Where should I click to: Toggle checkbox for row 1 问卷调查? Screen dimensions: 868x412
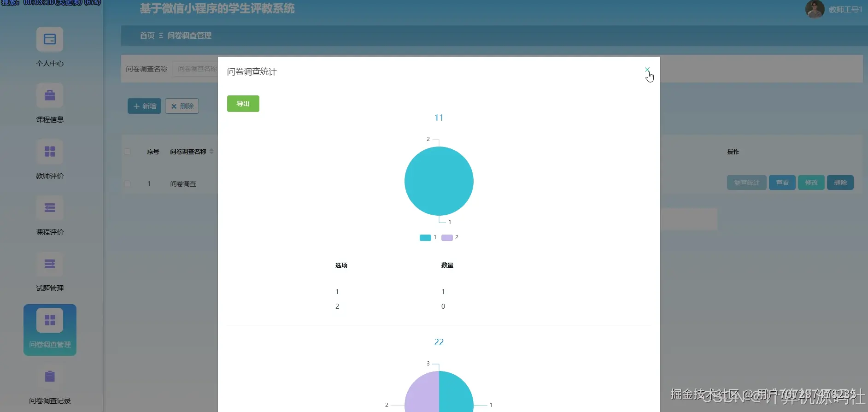point(128,184)
